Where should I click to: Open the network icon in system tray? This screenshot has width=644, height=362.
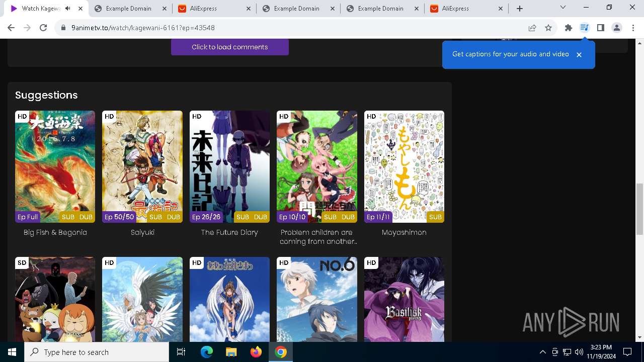[567, 352]
